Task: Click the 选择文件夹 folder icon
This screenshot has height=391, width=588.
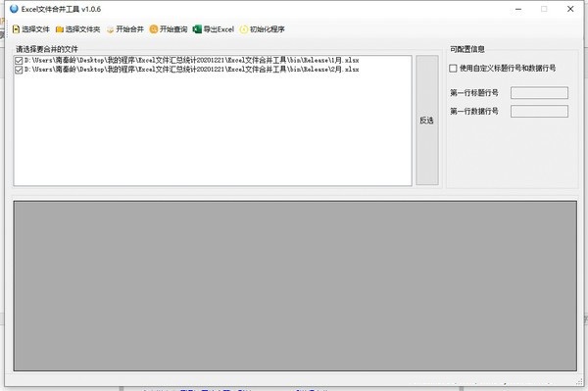Action: 59,29
